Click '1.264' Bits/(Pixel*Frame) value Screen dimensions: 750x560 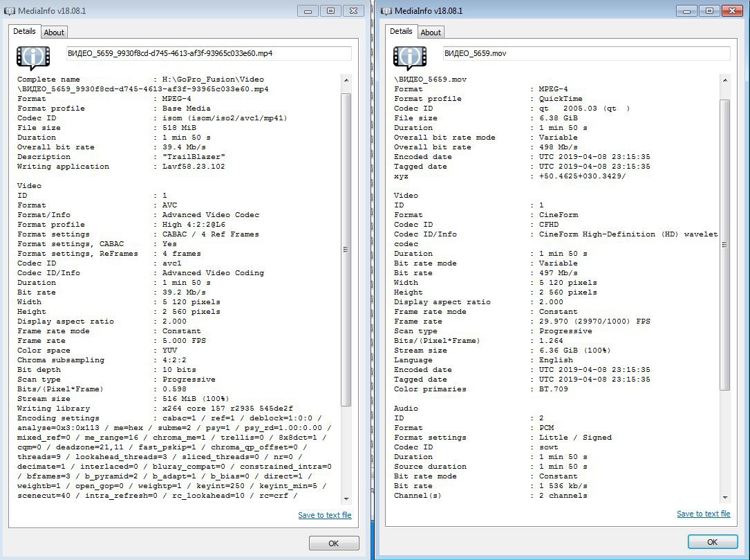click(x=551, y=341)
